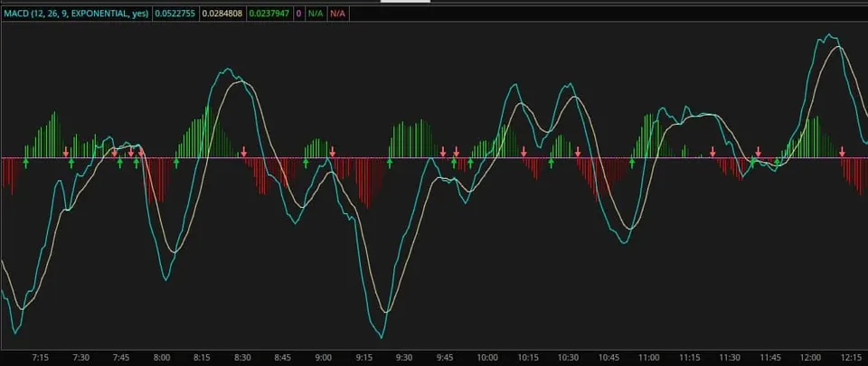
Task: Click the 10:30 time axis label
Action: [x=568, y=357]
